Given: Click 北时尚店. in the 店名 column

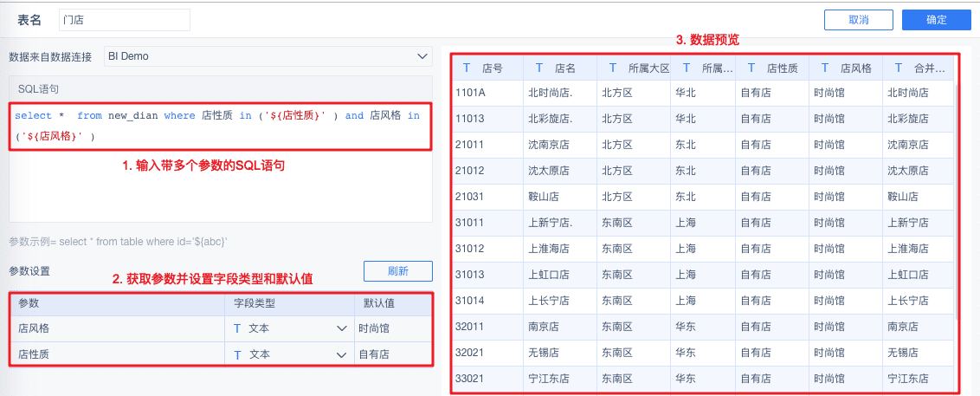Looking at the screenshot, I should (560, 94).
